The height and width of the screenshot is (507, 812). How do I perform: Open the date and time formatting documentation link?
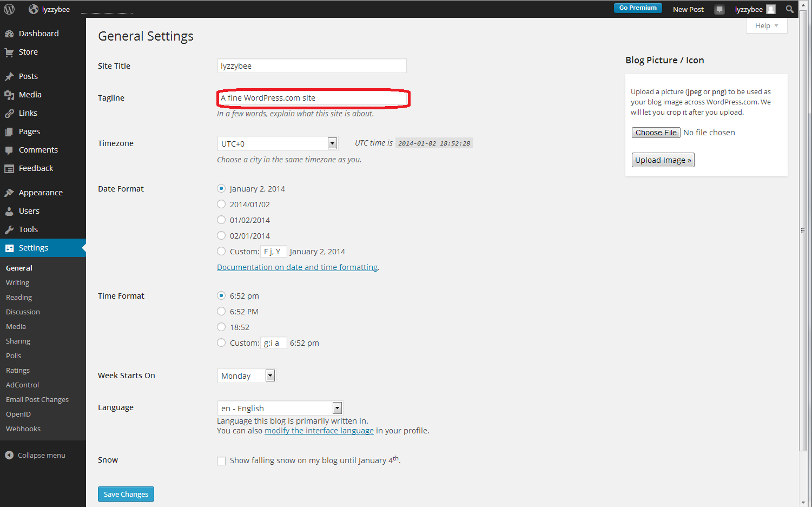tap(297, 267)
